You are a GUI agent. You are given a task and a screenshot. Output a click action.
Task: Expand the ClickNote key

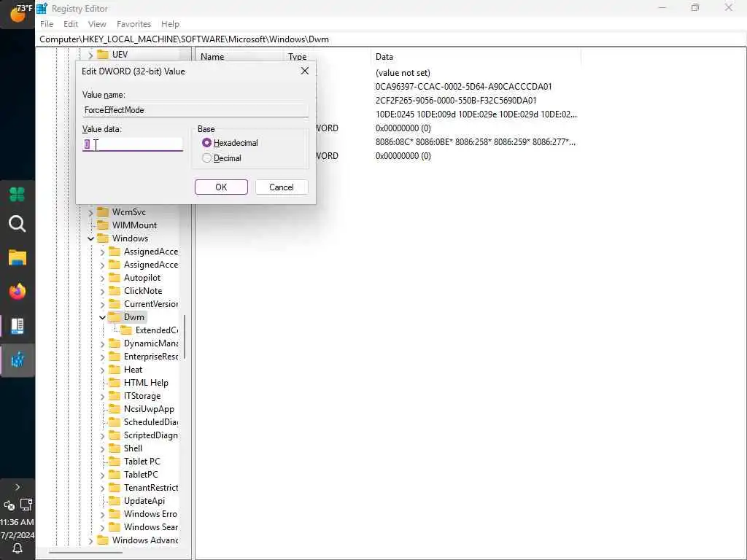tap(102, 291)
